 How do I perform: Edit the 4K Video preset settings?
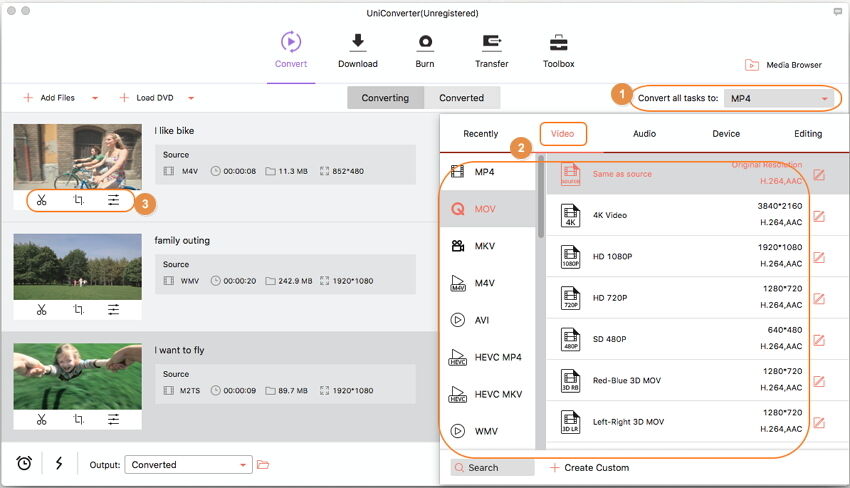click(x=819, y=216)
